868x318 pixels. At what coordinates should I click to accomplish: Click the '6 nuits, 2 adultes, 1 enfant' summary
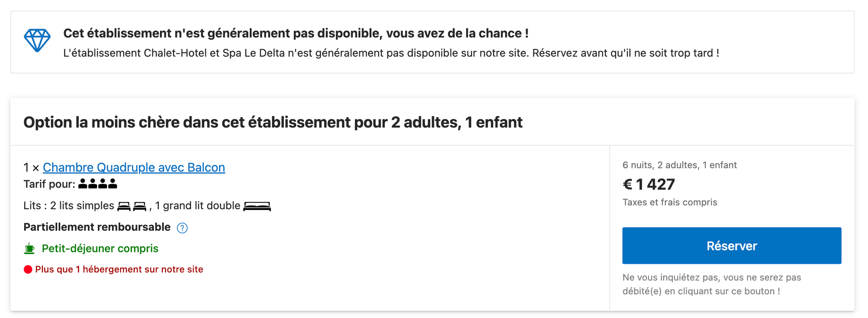(x=679, y=165)
